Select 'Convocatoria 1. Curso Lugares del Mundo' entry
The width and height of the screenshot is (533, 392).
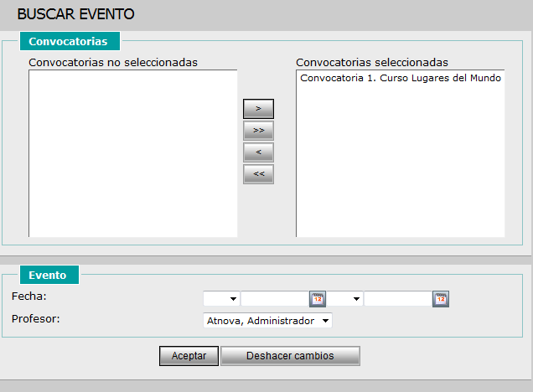coord(401,78)
